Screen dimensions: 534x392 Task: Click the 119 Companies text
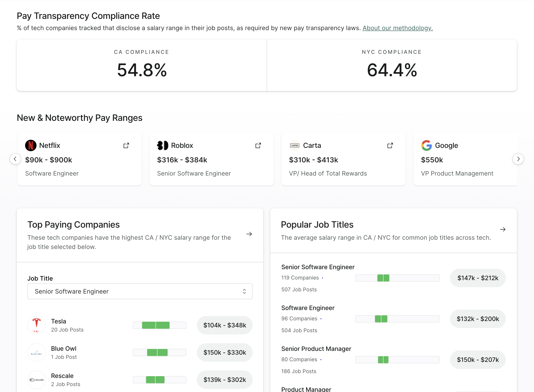(x=300, y=278)
